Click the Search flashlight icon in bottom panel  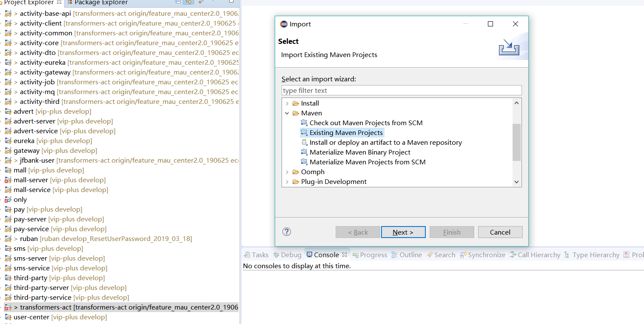430,255
